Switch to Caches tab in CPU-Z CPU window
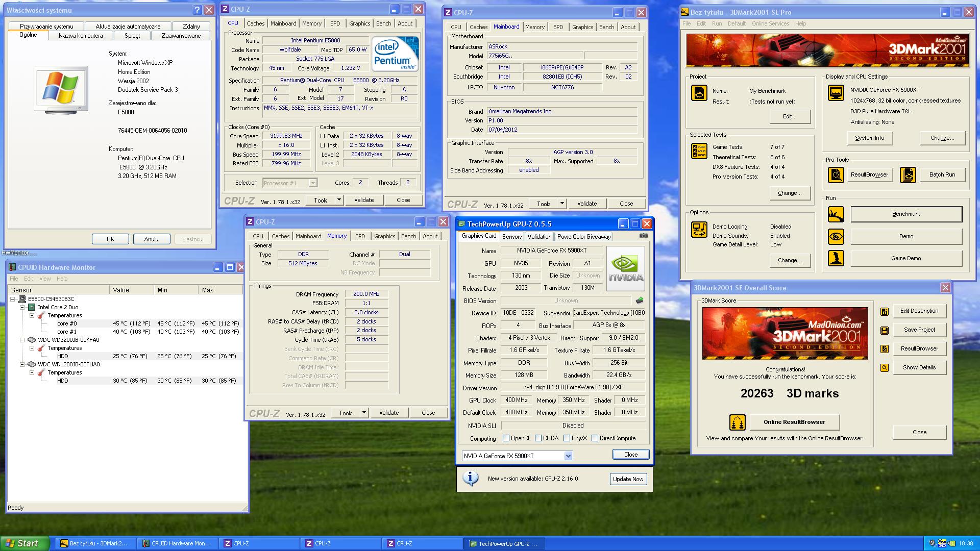The width and height of the screenshot is (980, 551). 256,23
